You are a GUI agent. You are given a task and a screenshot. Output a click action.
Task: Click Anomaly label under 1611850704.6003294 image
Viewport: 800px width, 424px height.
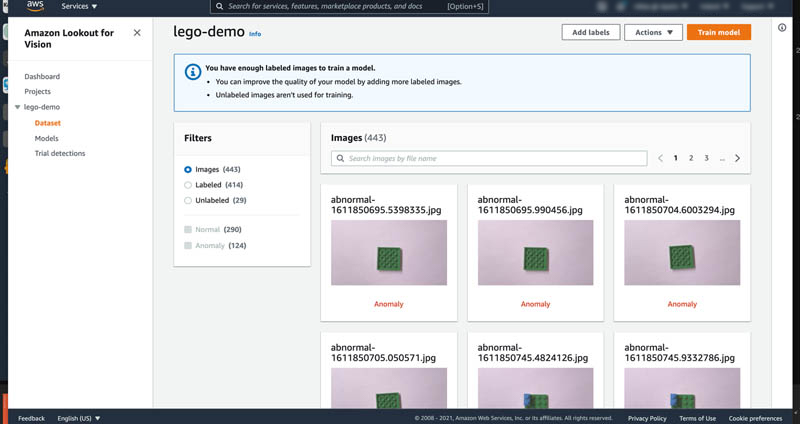point(682,304)
